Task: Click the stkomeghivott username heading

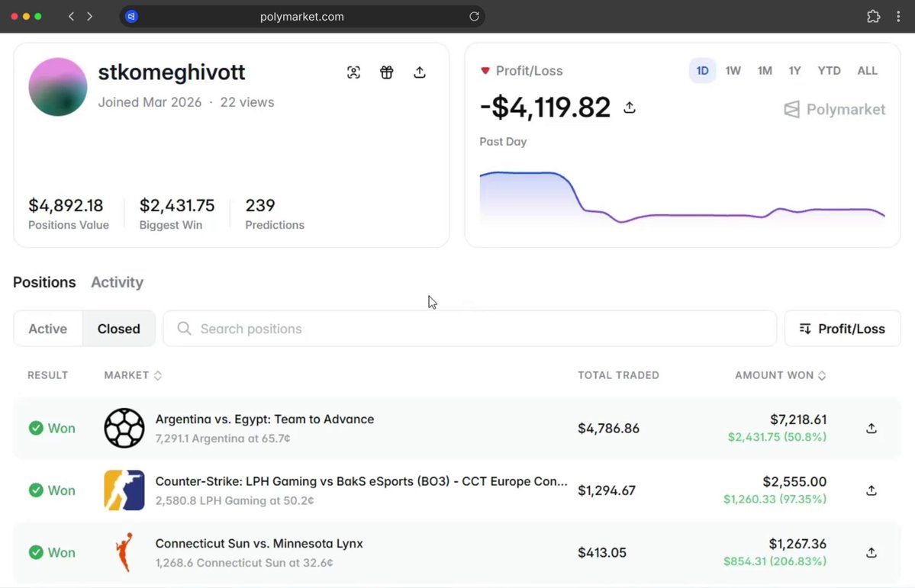Action: [172, 72]
